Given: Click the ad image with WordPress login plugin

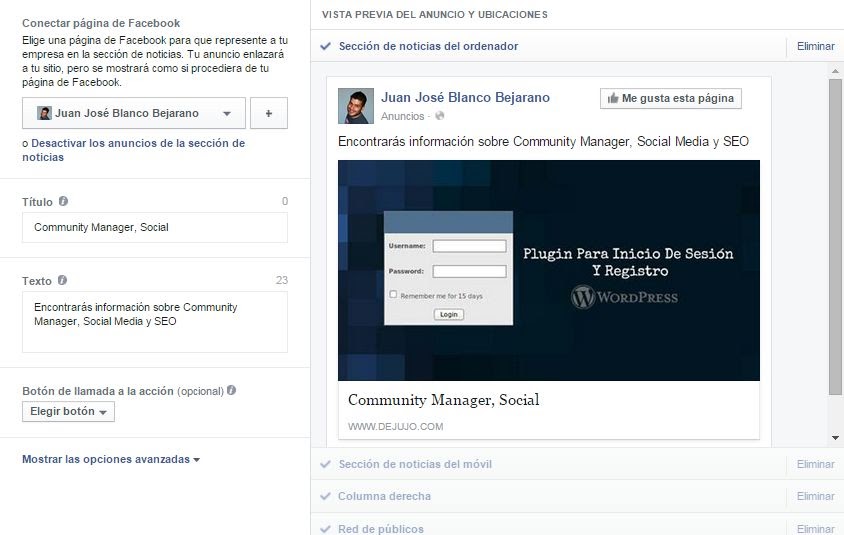Looking at the screenshot, I should pos(549,270).
